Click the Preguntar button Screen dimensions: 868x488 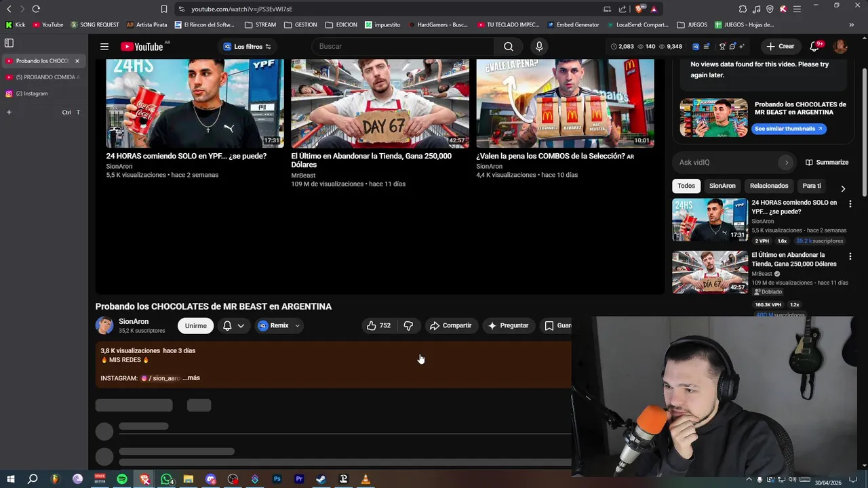tap(508, 325)
